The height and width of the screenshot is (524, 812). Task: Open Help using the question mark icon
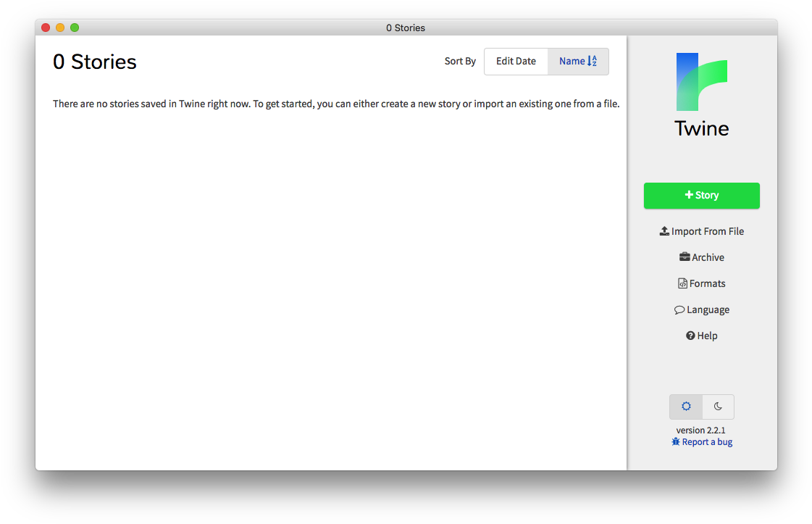[690, 335]
